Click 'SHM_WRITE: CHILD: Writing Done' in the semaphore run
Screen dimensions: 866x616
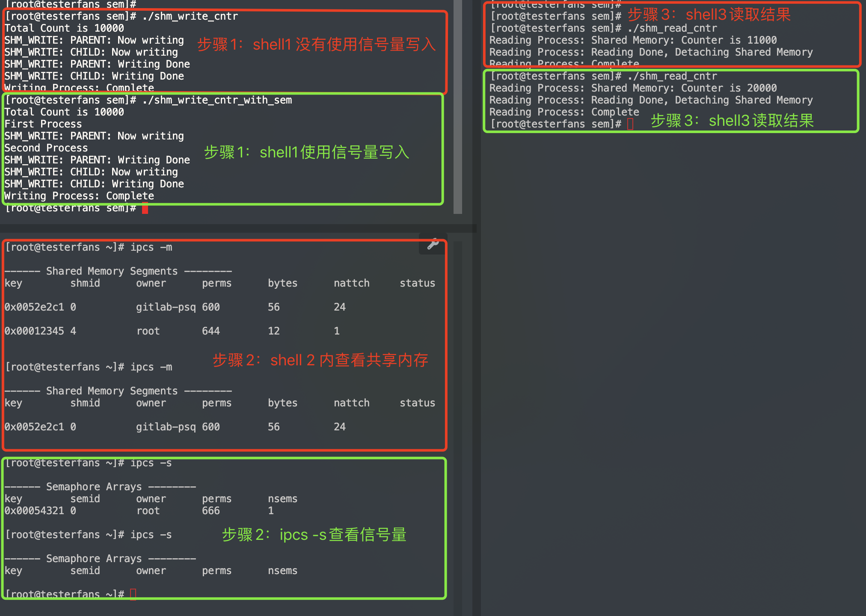94,184
